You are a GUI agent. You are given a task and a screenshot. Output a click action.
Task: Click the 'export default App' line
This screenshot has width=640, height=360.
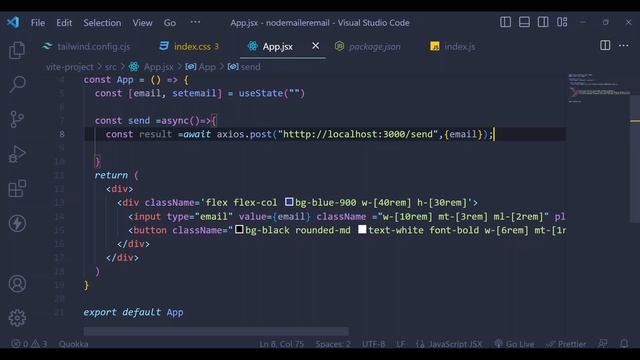pyautogui.click(x=133, y=312)
